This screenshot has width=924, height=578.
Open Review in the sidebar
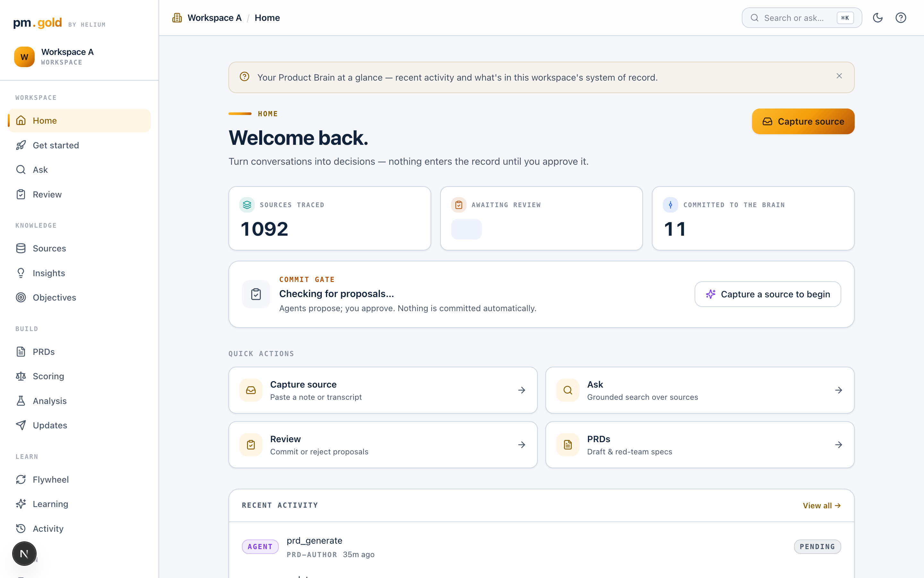[80, 195]
